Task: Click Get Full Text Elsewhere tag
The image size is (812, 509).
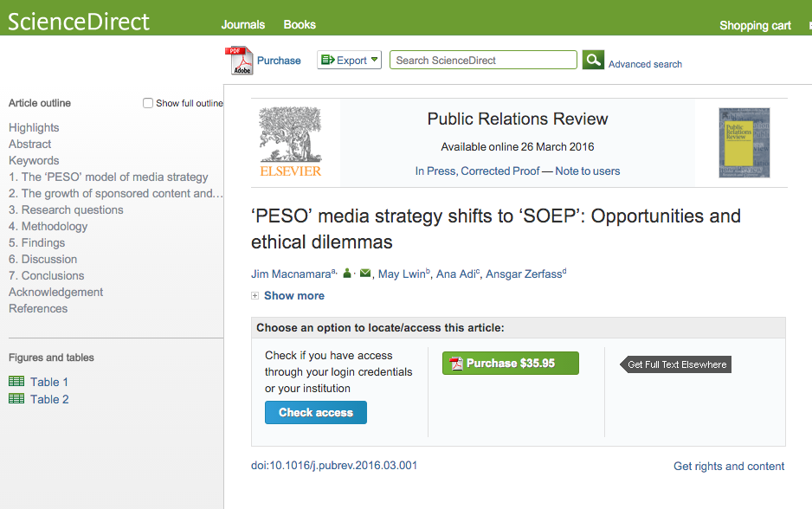Action: tap(677, 364)
